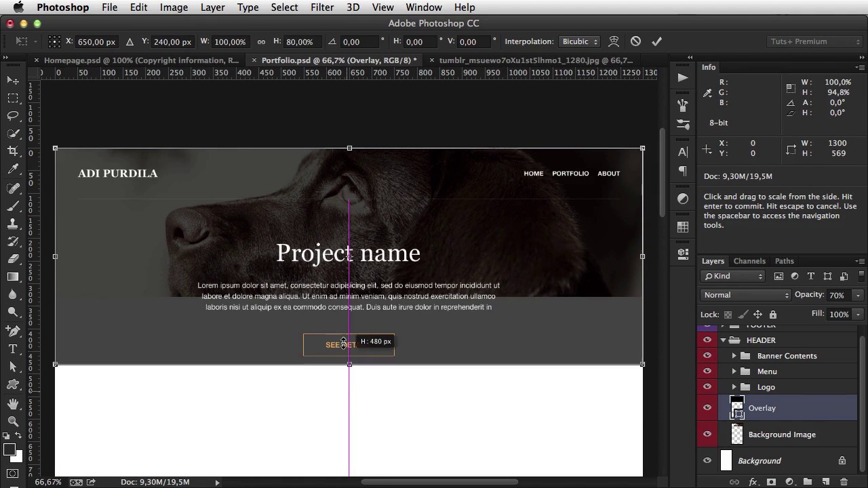This screenshot has width=868, height=488.
Task: Set the reference point location grid
Action: 55,41
